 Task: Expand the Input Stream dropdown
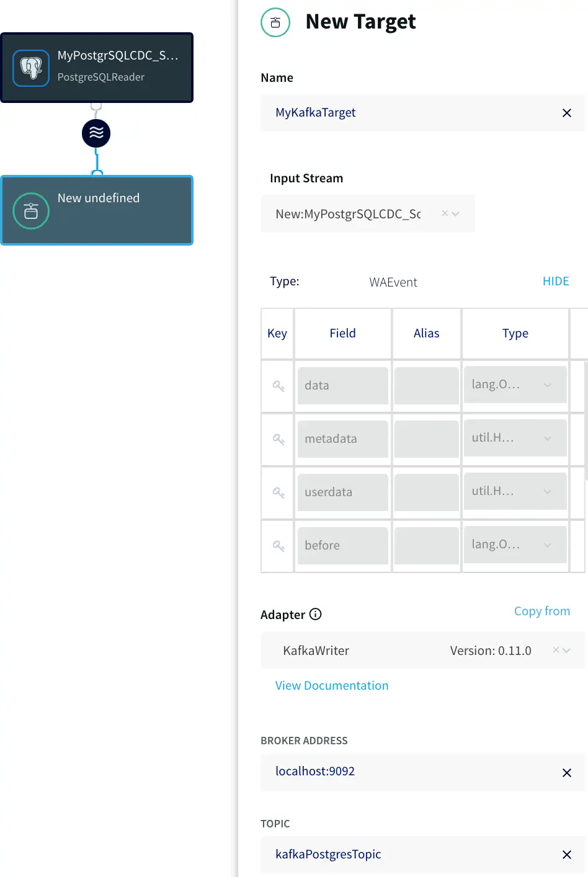456,214
